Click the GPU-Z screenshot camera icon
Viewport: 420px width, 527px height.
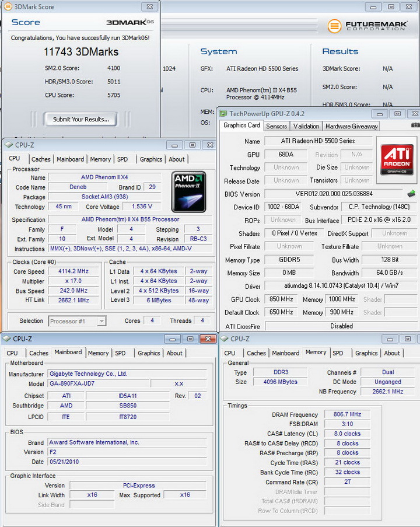(415, 125)
